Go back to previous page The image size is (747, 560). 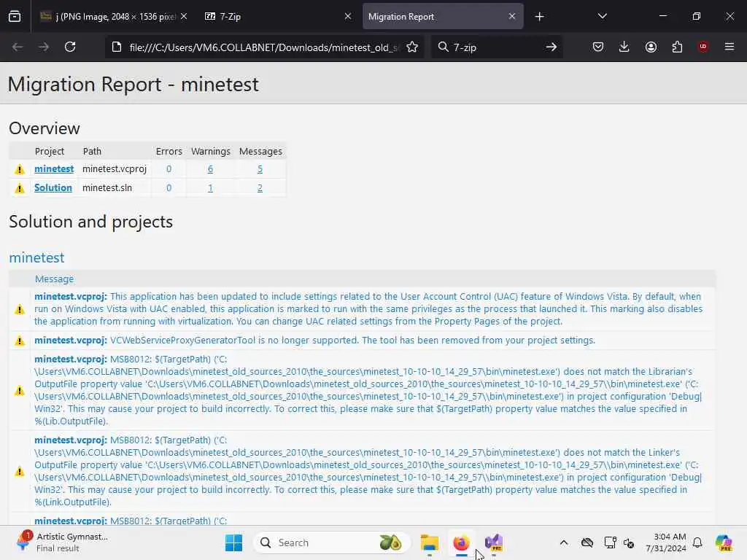tap(18, 47)
